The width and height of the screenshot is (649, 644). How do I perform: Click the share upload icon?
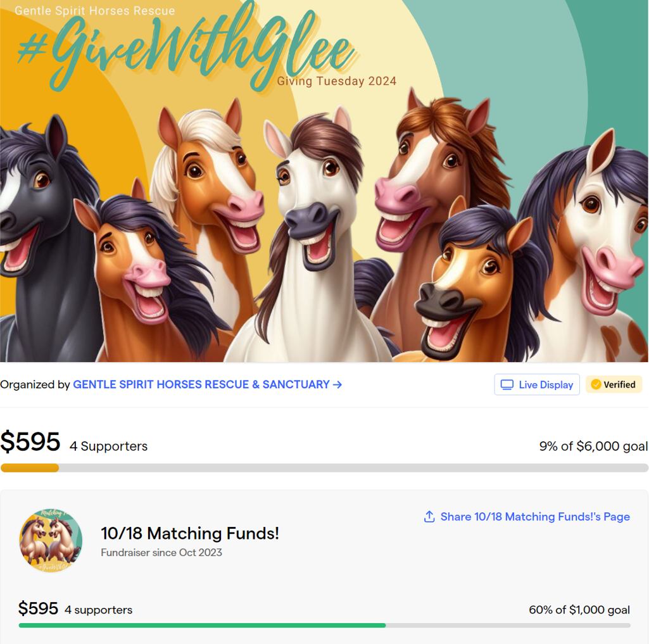(429, 517)
